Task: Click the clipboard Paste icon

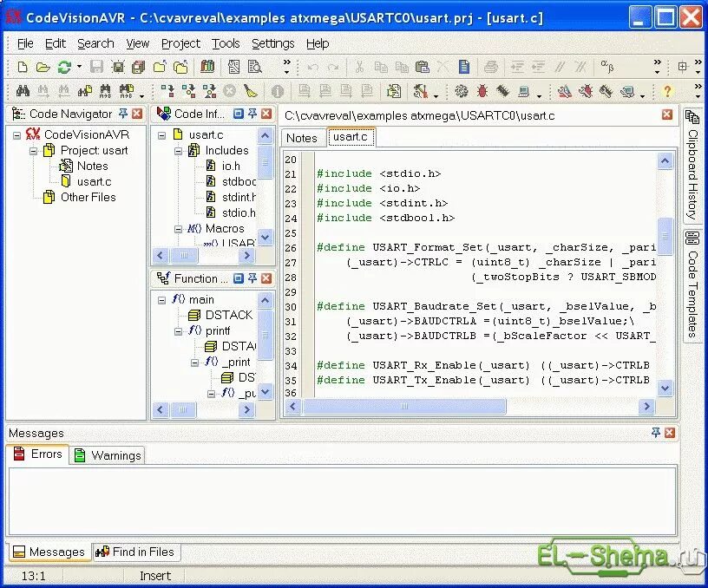Action: click(422, 67)
